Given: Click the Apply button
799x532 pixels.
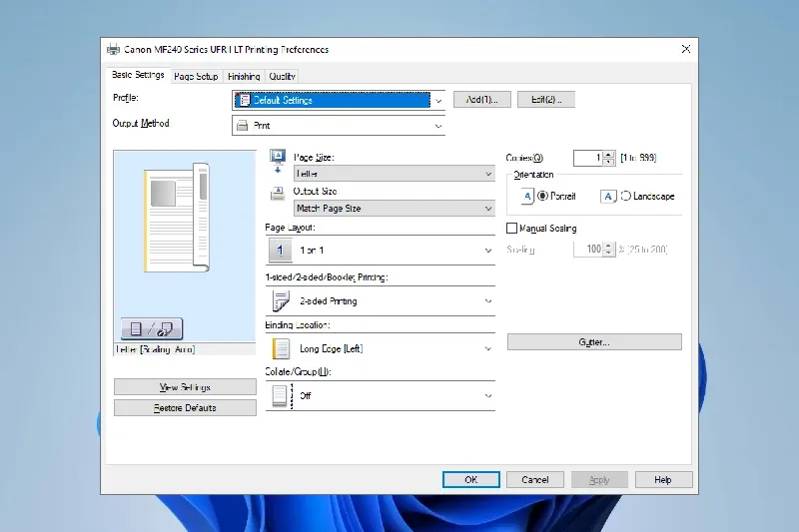Looking at the screenshot, I should click(x=599, y=479).
